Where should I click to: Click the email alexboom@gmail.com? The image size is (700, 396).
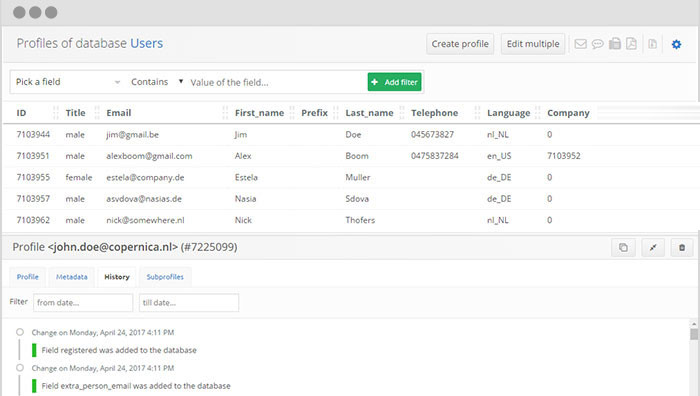[x=149, y=156]
